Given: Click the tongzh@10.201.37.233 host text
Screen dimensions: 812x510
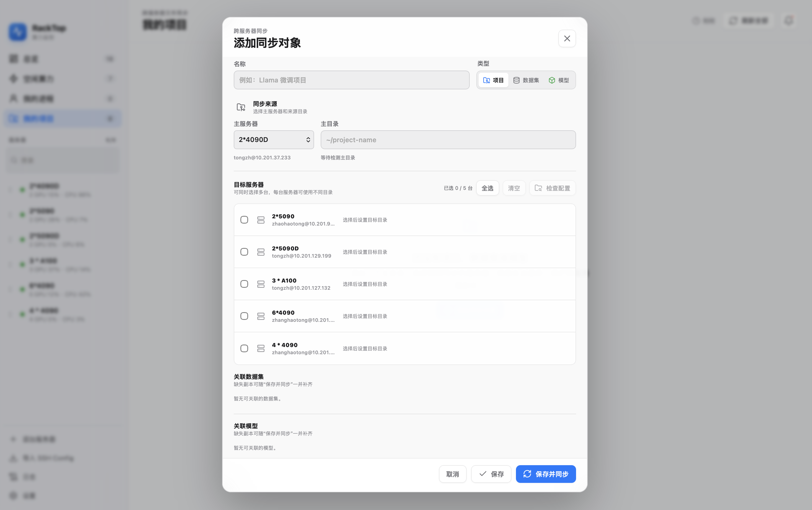Looking at the screenshot, I should (262, 158).
